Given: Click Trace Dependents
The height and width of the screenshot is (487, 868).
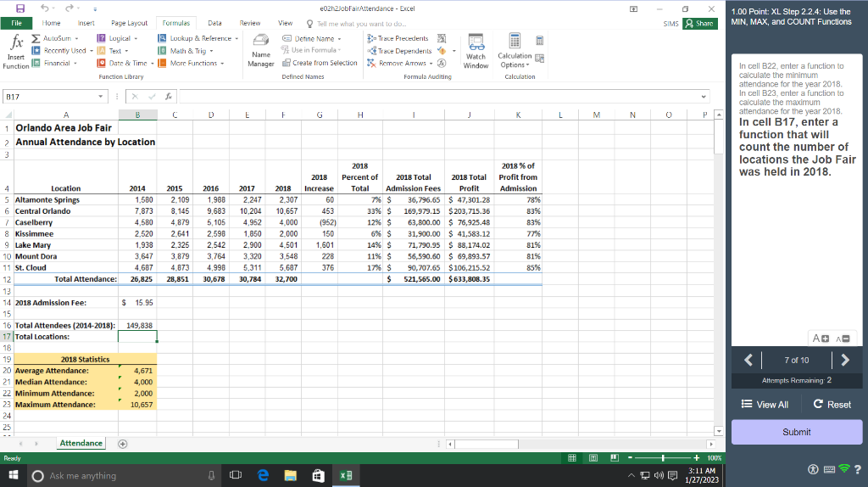Looking at the screenshot, I should click(x=399, y=50).
